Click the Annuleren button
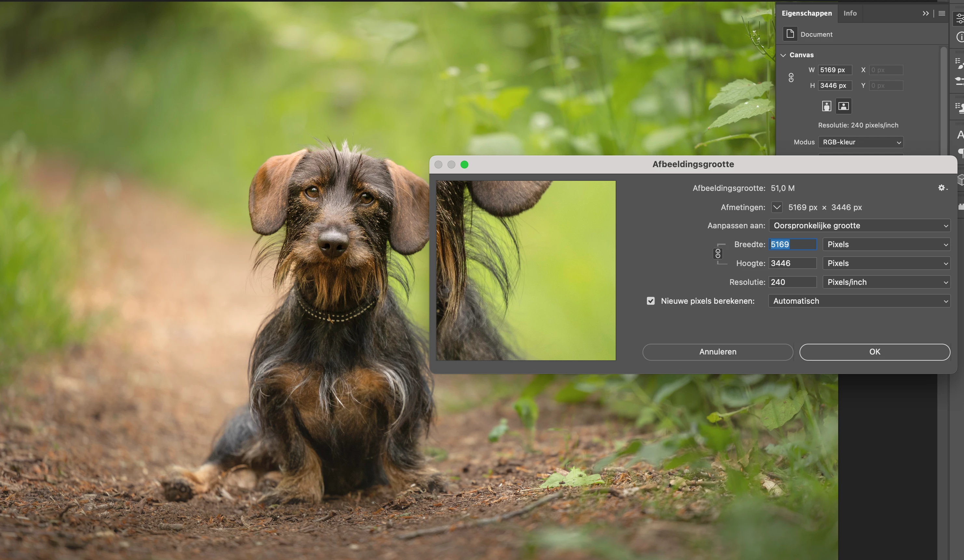This screenshot has width=964, height=560. coord(718,352)
